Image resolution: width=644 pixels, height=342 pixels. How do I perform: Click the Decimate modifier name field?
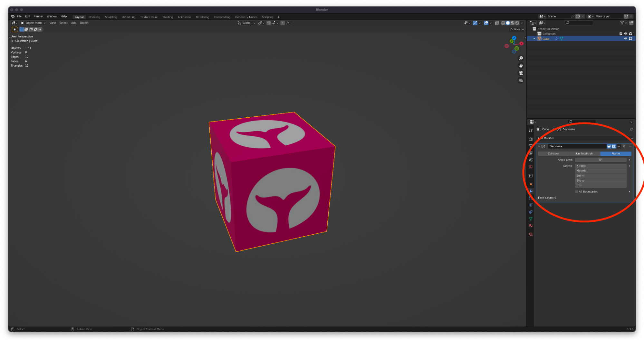coord(577,146)
